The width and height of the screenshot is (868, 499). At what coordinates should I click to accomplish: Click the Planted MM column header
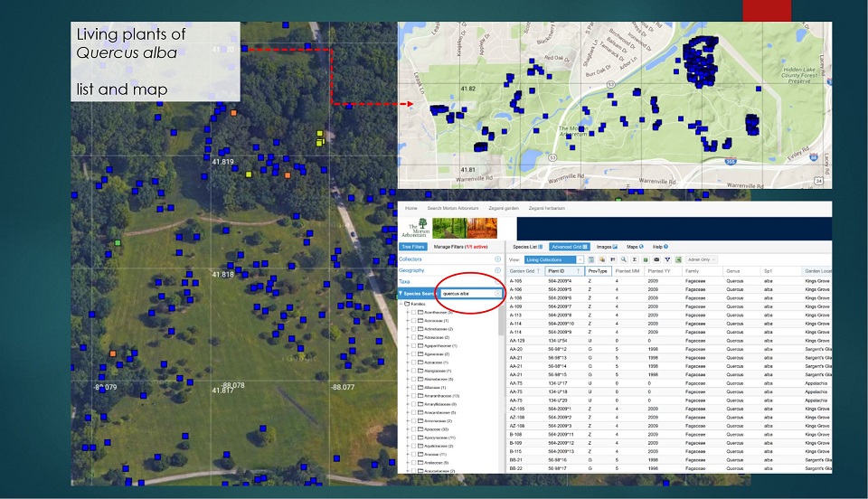[627, 271]
